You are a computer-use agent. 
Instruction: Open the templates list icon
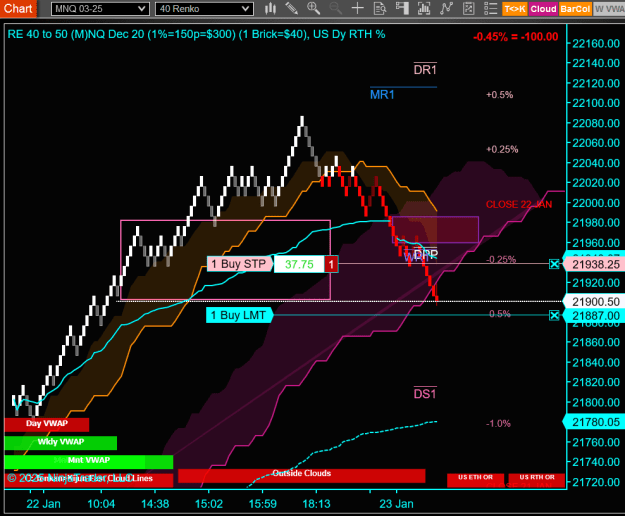(491, 8)
